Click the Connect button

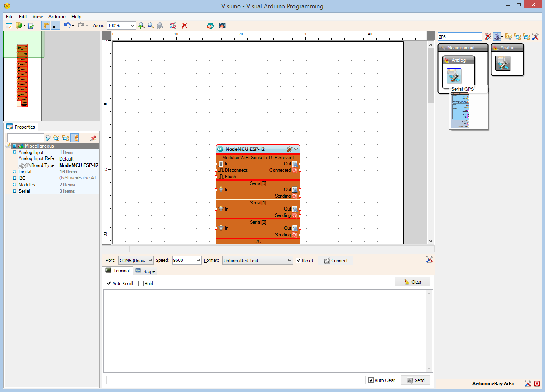point(336,261)
